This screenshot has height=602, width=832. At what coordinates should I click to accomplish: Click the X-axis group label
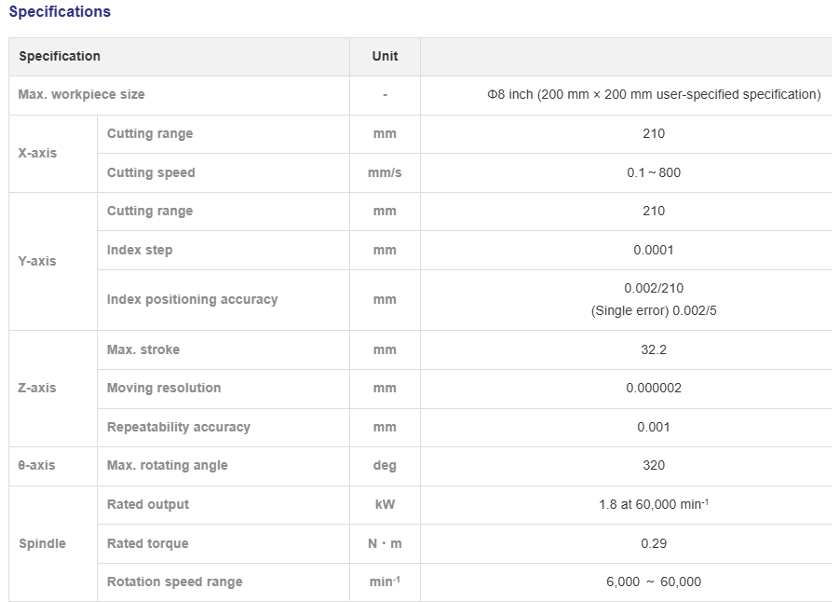point(38,153)
